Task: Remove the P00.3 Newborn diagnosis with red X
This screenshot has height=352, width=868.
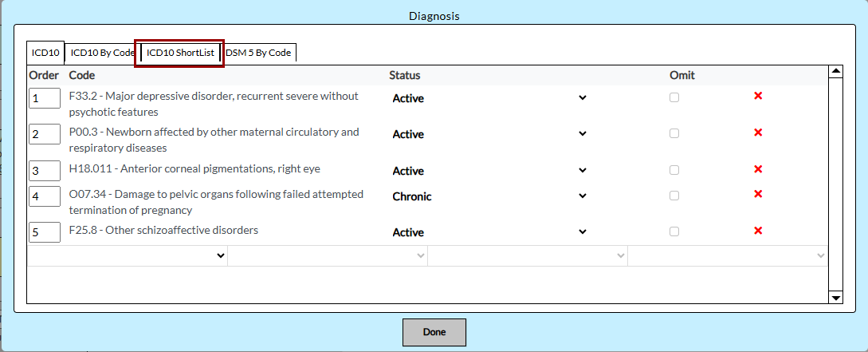Action: point(758,132)
